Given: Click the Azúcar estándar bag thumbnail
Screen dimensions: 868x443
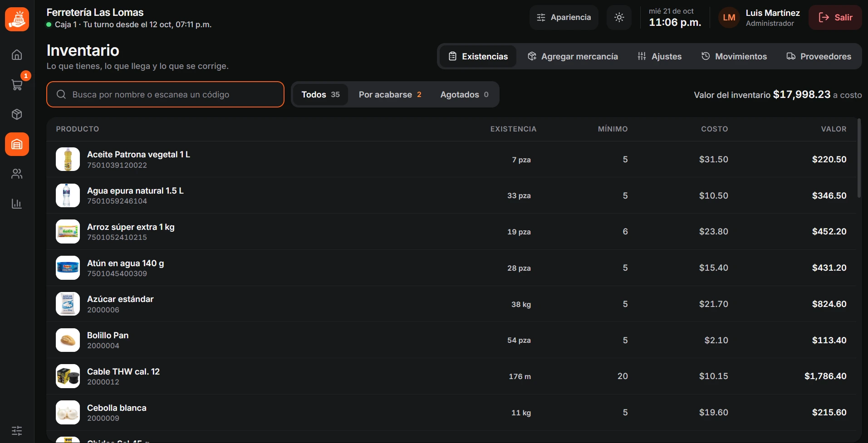Looking at the screenshot, I should 68,304.
